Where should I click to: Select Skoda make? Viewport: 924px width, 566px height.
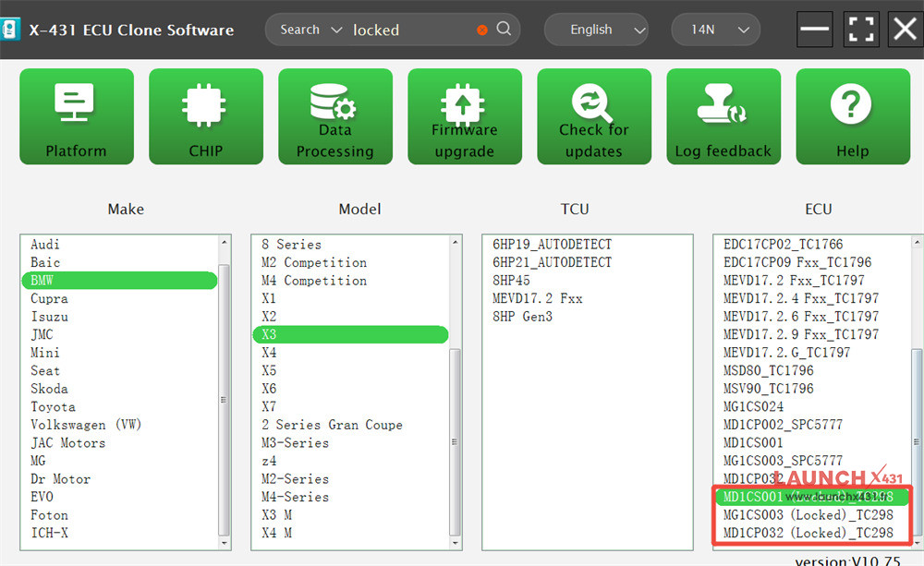click(49, 389)
